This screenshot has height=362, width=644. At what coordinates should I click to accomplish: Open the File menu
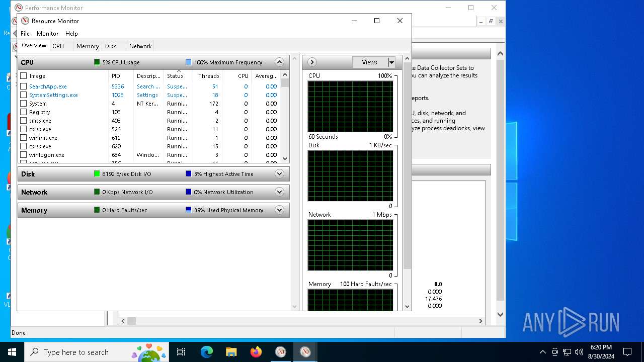point(25,34)
